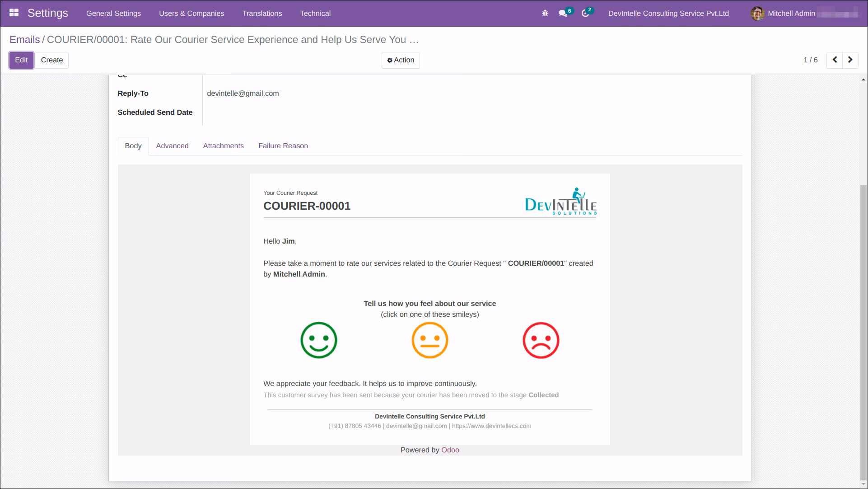Click the scrollbar up arrow

point(863,80)
